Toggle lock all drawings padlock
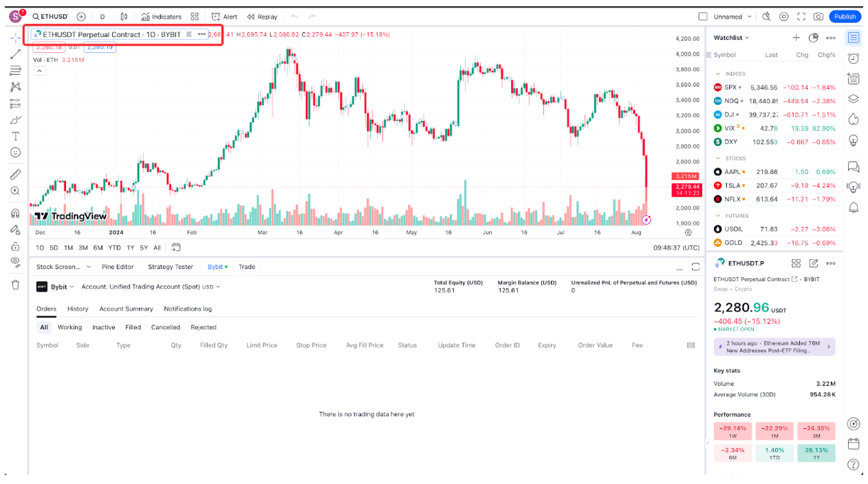The width and height of the screenshot is (868, 484). (x=15, y=245)
